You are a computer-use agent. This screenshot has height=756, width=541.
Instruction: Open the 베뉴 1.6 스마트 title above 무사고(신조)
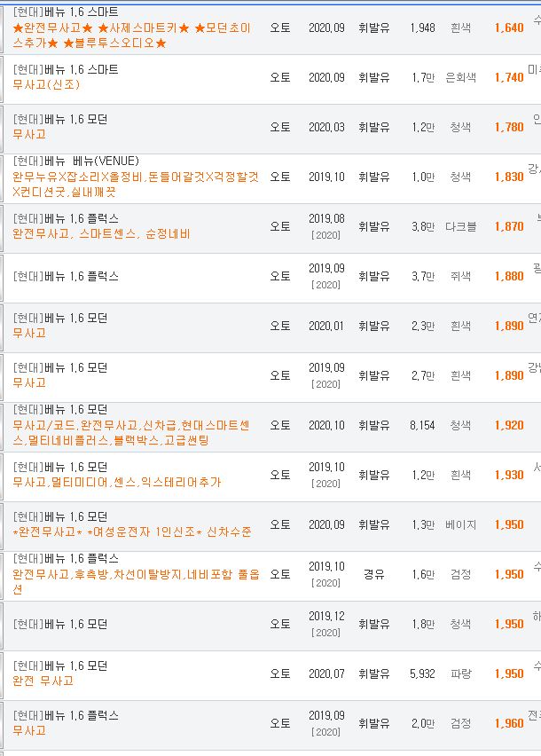pyautogui.click(x=66, y=69)
